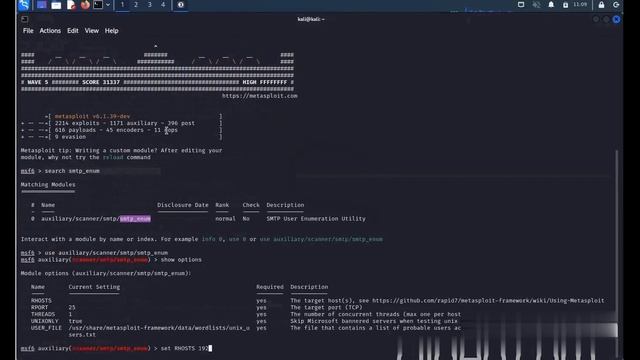
Task: Click the USER_FILE option name
Action: coord(46,328)
